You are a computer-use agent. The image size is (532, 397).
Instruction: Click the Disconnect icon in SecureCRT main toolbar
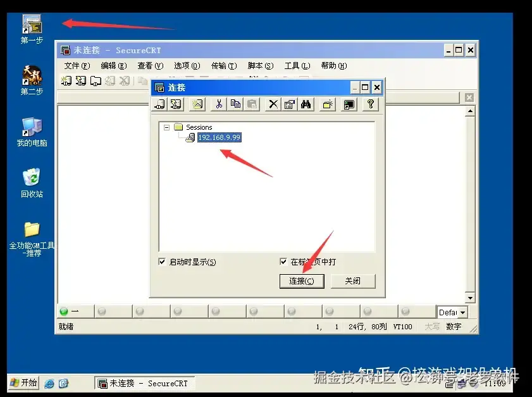[x=125, y=81]
